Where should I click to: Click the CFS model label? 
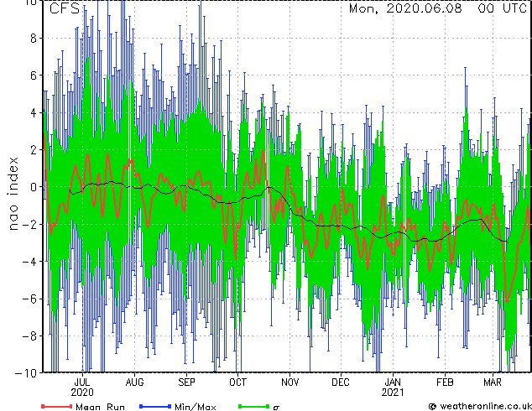(x=64, y=8)
